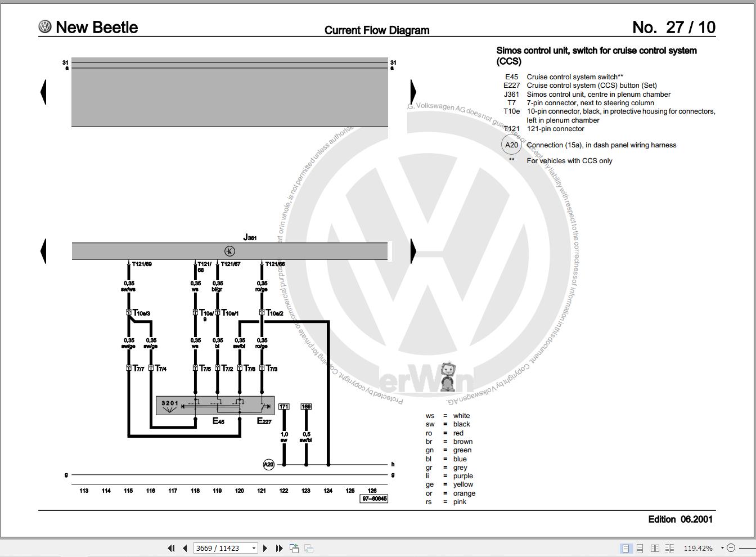Image resolution: width=756 pixels, height=557 pixels.
Task: Click the J361 control unit symbol
Action: click(x=229, y=251)
